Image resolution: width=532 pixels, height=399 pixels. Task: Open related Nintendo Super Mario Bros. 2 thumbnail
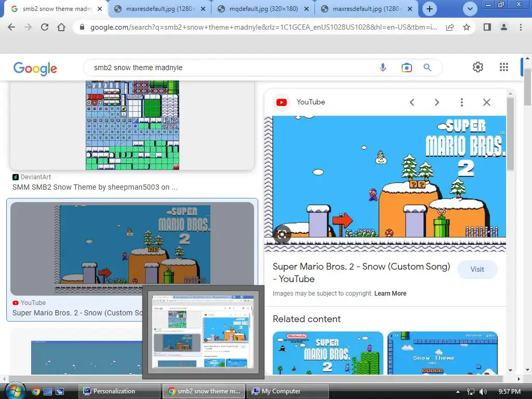pos(328,353)
